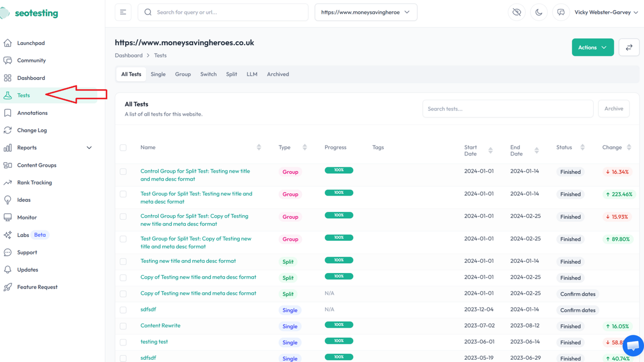Click the Monitor screen icon
Screen dimensions: 644x362
point(8,217)
